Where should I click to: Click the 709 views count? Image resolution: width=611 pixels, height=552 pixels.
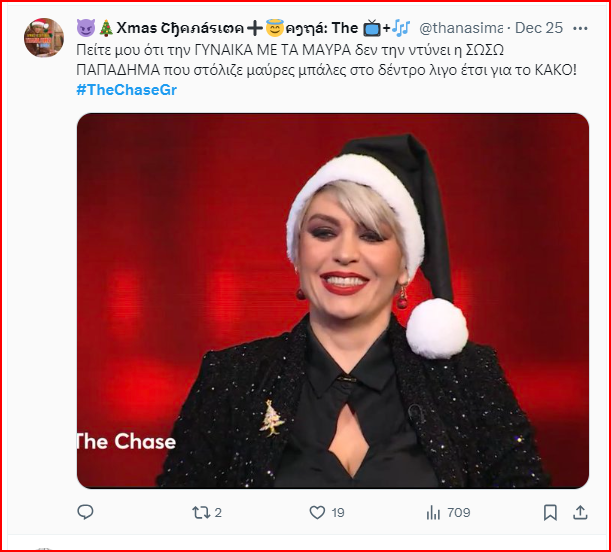click(x=459, y=512)
